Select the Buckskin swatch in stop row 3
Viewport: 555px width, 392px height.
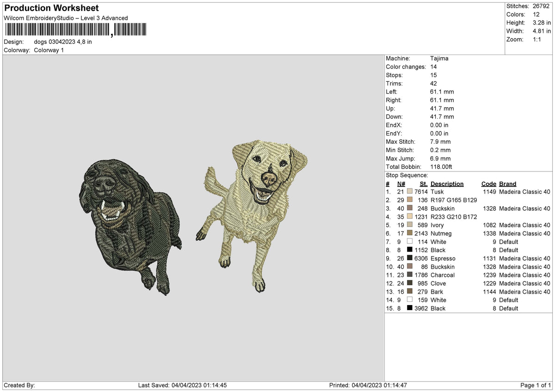click(410, 208)
